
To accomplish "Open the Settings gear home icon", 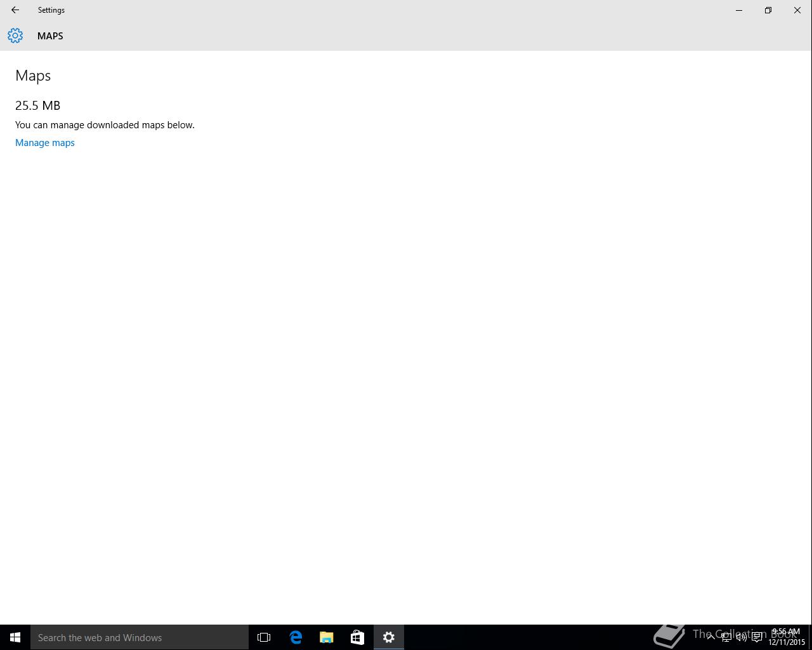I will click(15, 36).
